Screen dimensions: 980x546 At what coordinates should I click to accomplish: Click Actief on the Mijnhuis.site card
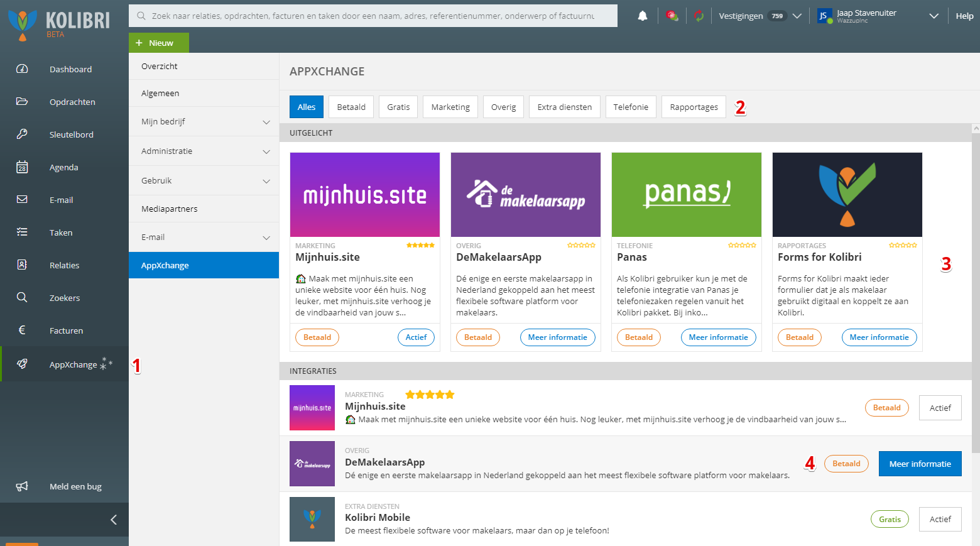[x=416, y=337]
